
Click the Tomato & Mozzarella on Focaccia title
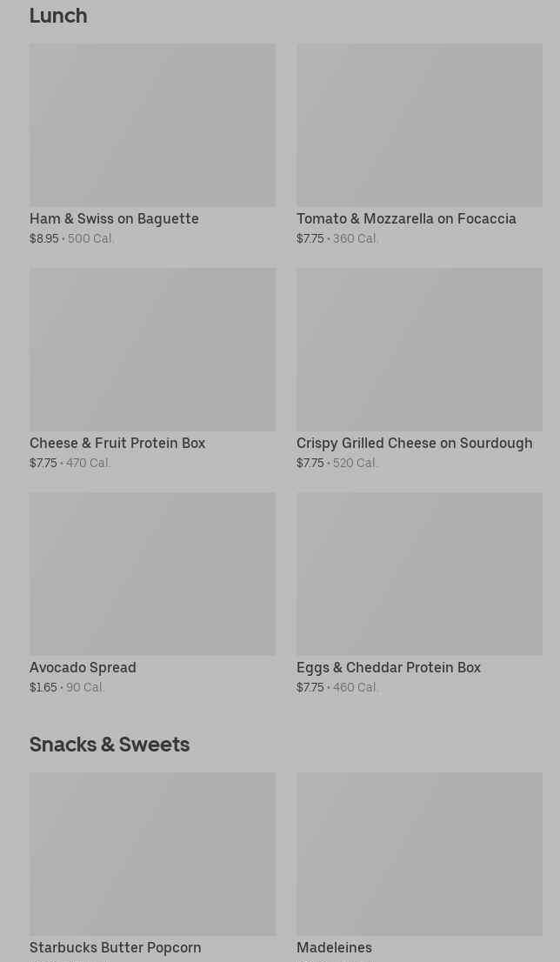[406, 219]
